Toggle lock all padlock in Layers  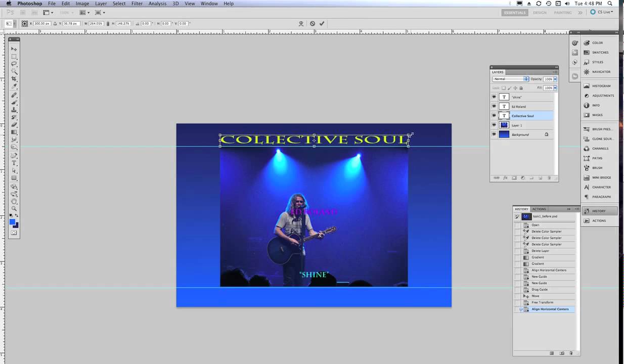click(x=521, y=88)
